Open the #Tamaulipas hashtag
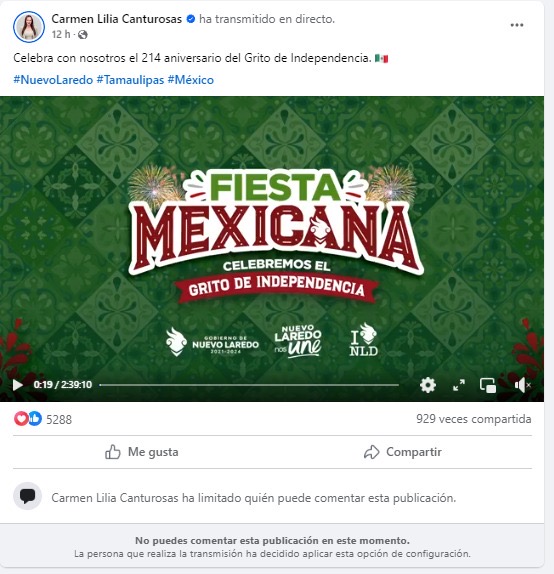 click(x=130, y=80)
